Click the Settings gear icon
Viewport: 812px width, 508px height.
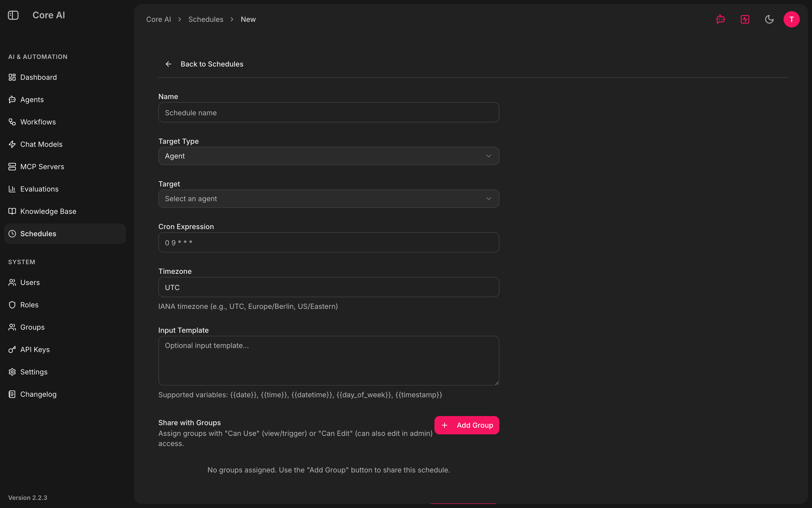click(12, 372)
